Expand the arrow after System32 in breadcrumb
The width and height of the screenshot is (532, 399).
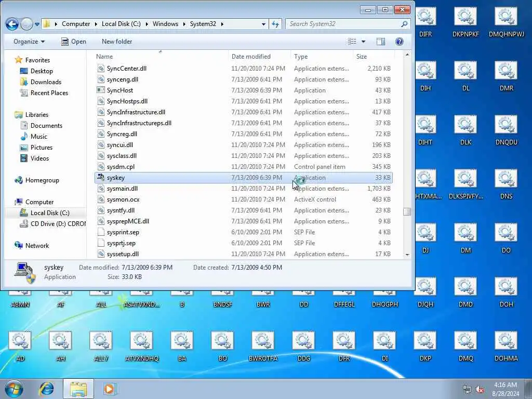[222, 24]
